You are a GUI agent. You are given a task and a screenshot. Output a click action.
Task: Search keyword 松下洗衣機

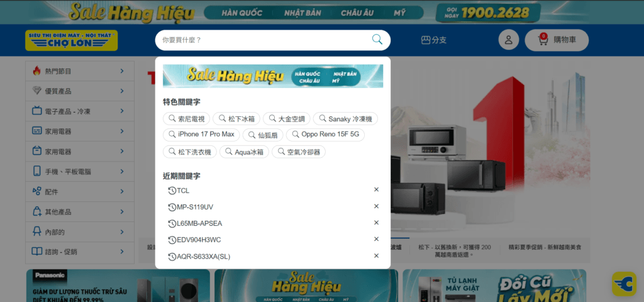pyautogui.click(x=190, y=152)
